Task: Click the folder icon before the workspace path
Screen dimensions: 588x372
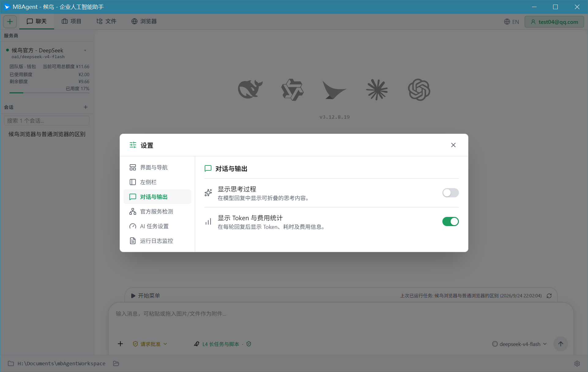Action: pos(11,363)
